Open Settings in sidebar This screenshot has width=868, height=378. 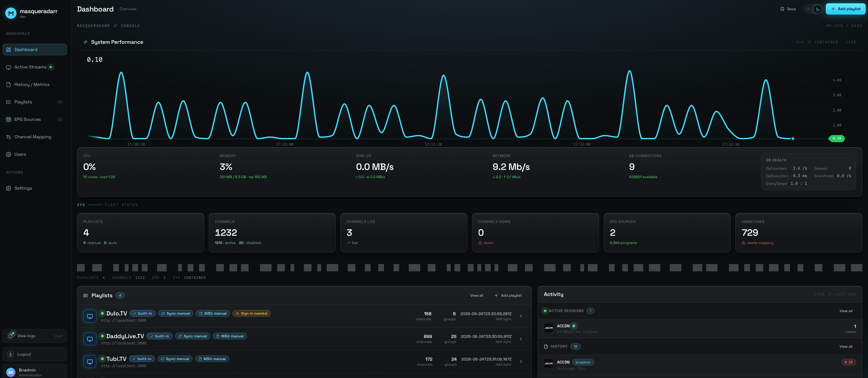tap(35, 188)
